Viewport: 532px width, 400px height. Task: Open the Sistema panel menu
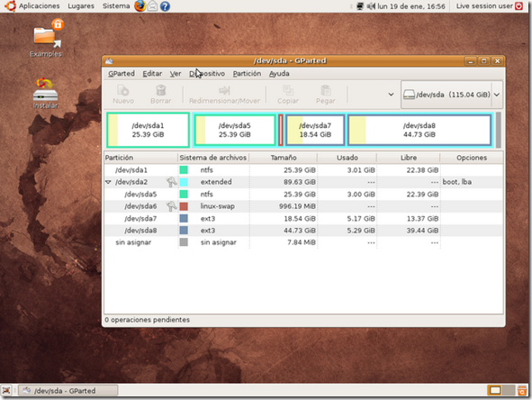[116, 6]
